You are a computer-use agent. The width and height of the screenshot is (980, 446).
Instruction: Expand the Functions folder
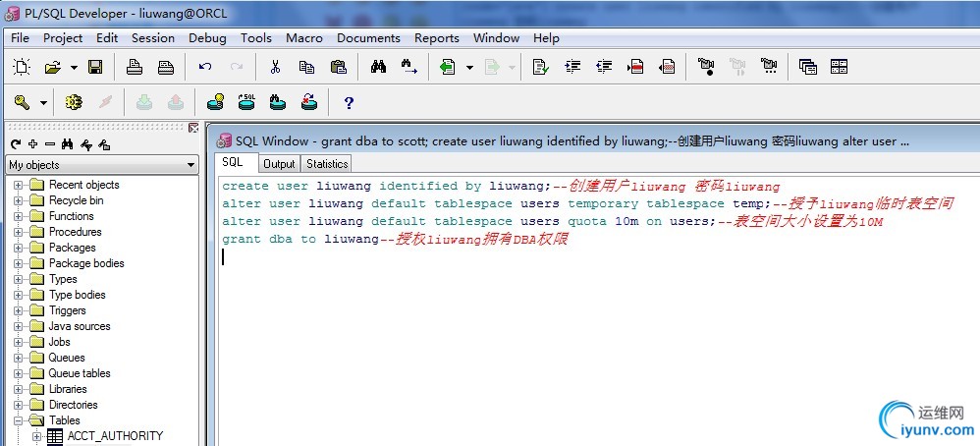point(18,216)
